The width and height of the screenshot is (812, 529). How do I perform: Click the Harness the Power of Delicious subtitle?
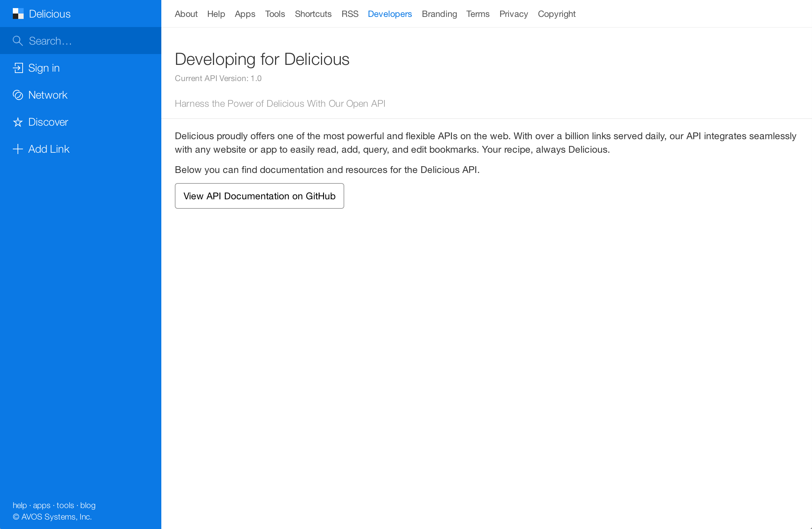click(280, 103)
